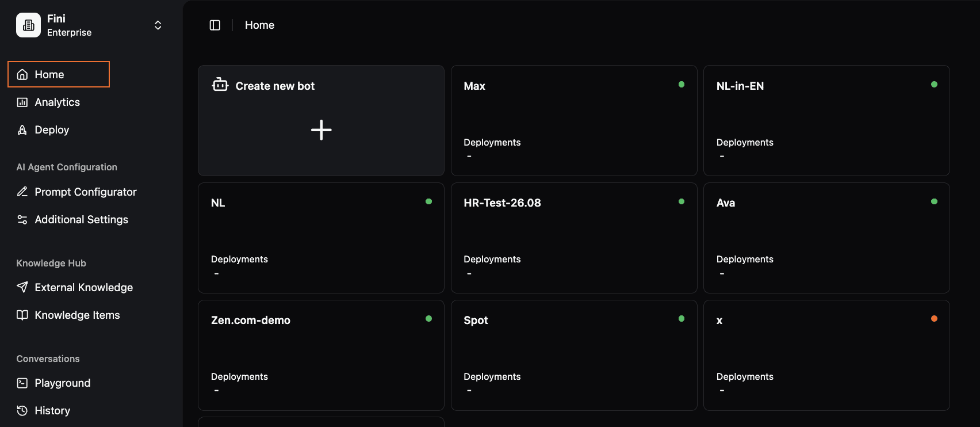Click the orange status dot on x bot

click(934, 319)
